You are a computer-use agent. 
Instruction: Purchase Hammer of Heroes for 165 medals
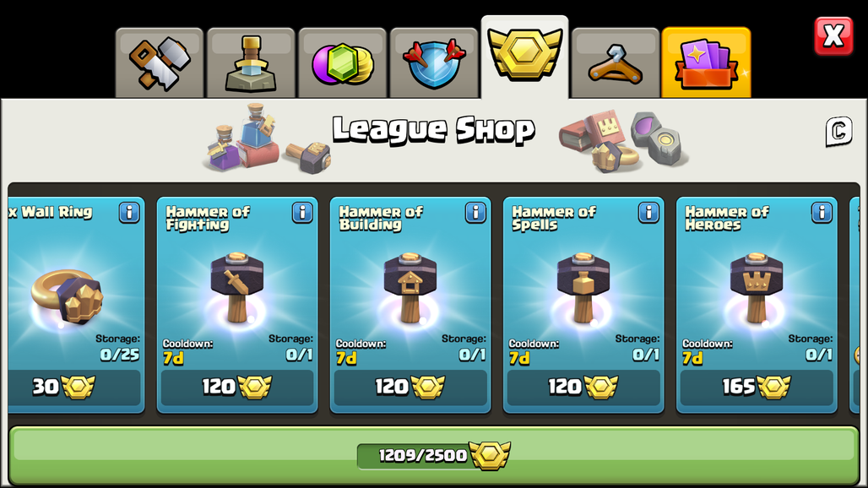[757, 388]
